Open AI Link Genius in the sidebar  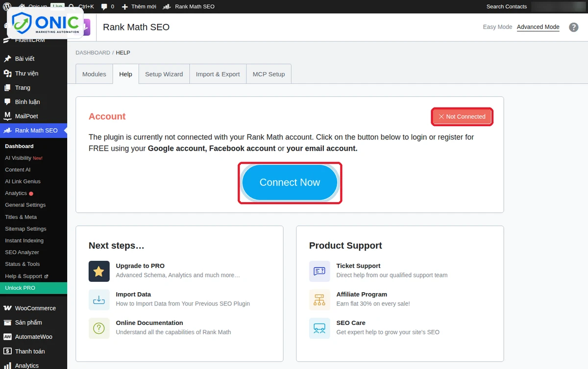[23, 182]
